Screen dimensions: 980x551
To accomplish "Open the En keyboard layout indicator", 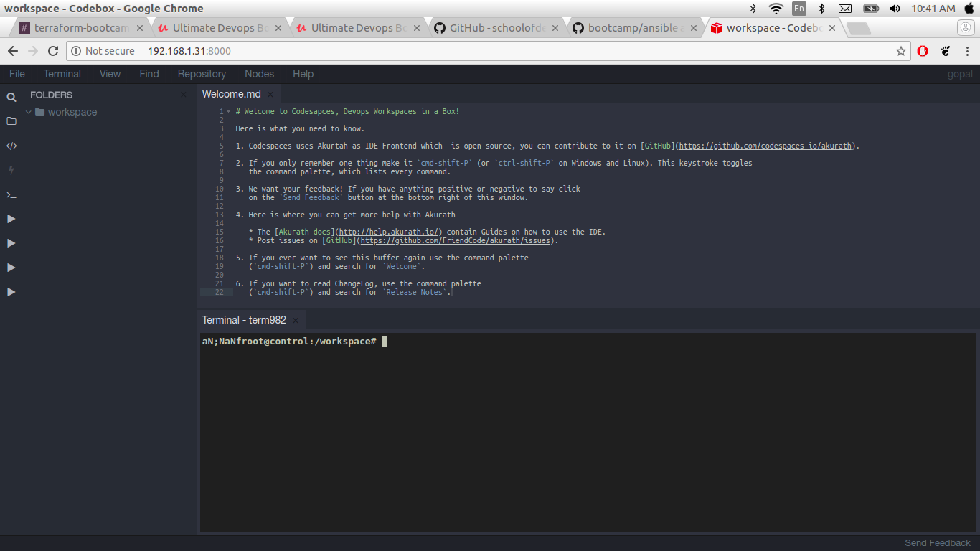I will click(x=798, y=9).
